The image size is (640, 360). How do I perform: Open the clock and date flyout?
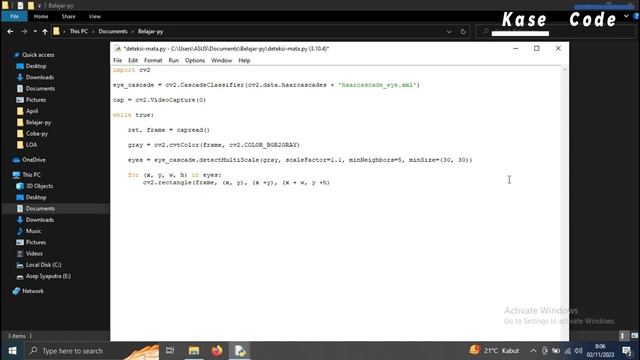pyautogui.click(x=600, y=351)
